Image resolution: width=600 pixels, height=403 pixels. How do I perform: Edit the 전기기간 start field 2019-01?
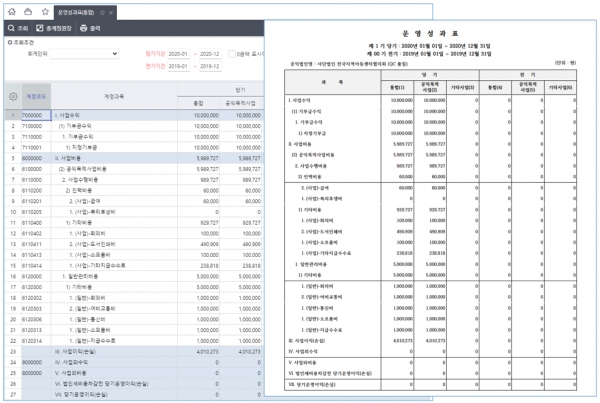click(x=179, y=66)
